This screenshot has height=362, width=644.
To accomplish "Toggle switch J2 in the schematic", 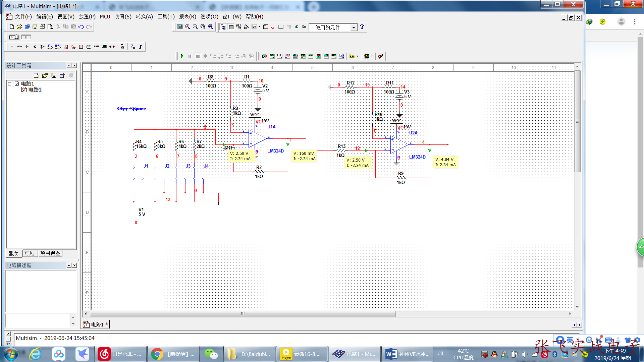I will tap(160, 173).
